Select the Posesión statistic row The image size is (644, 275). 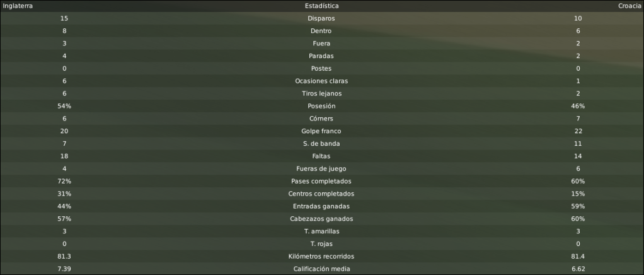pyautogui.click(x=322, y=106)
